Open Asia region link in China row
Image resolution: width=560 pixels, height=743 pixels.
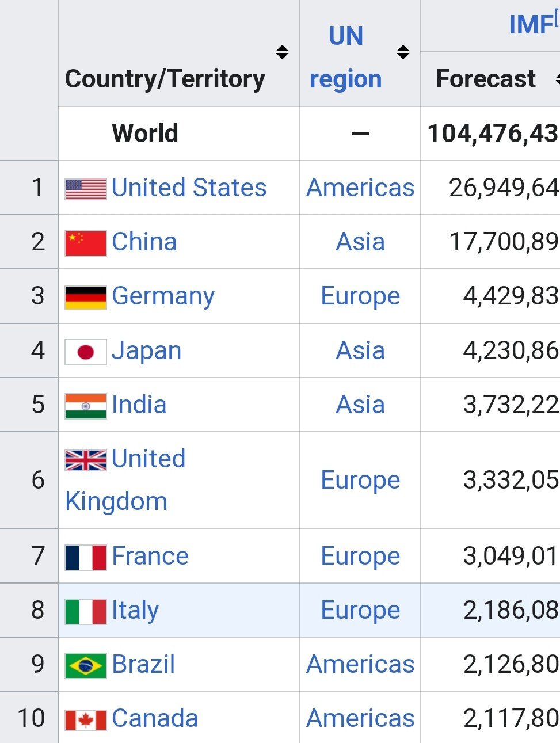360,242
